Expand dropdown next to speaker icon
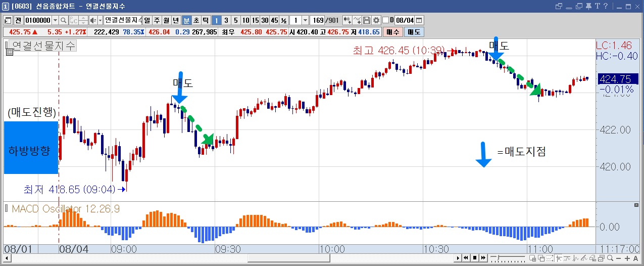Viewport: 644px width, 266px height. coord(101,20)
